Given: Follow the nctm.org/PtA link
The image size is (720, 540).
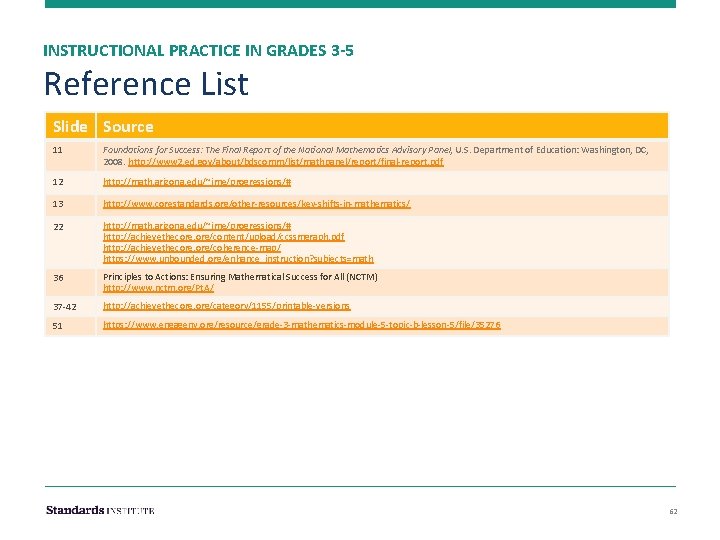Looking at the screenshot, I should click(x=158, y=288).
